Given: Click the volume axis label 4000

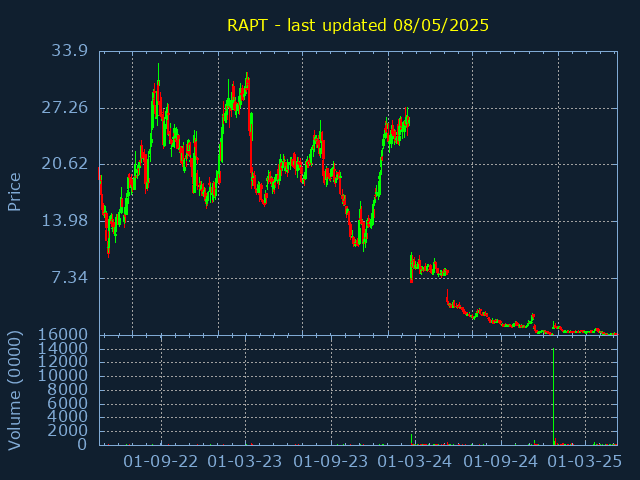Looking at the screenshot, I should point(68,417).
